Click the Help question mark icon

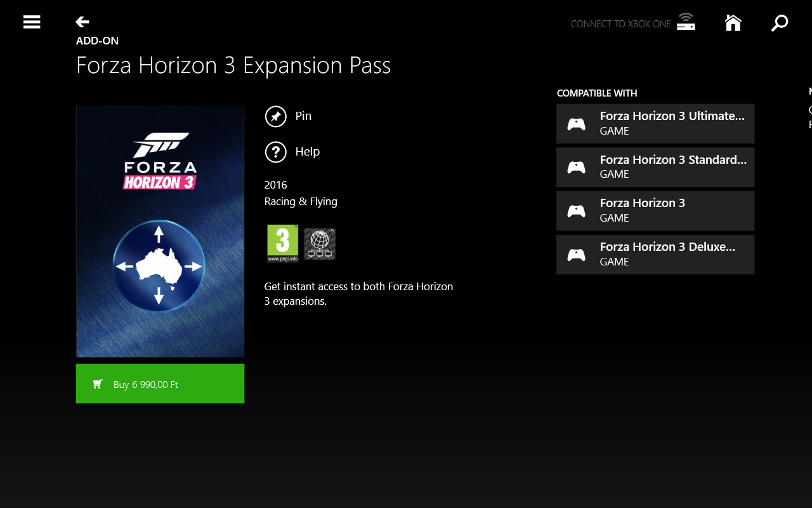pos(276,152)
